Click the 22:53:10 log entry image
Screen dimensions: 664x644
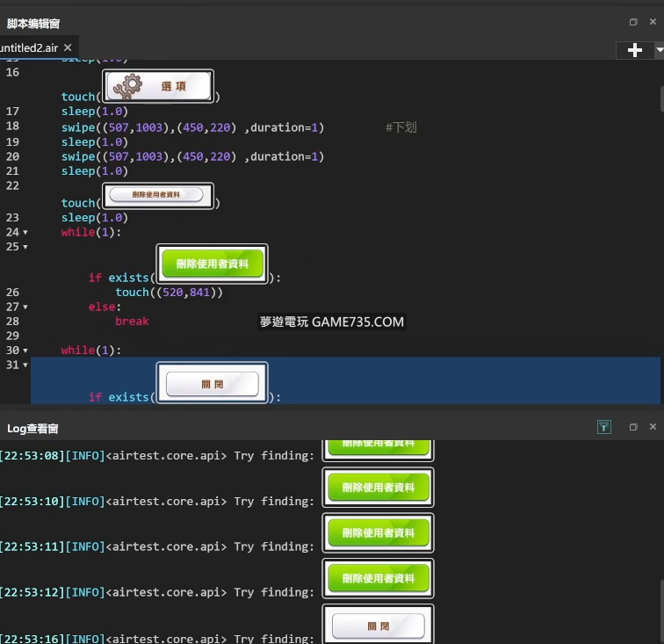tap(378, 488)
